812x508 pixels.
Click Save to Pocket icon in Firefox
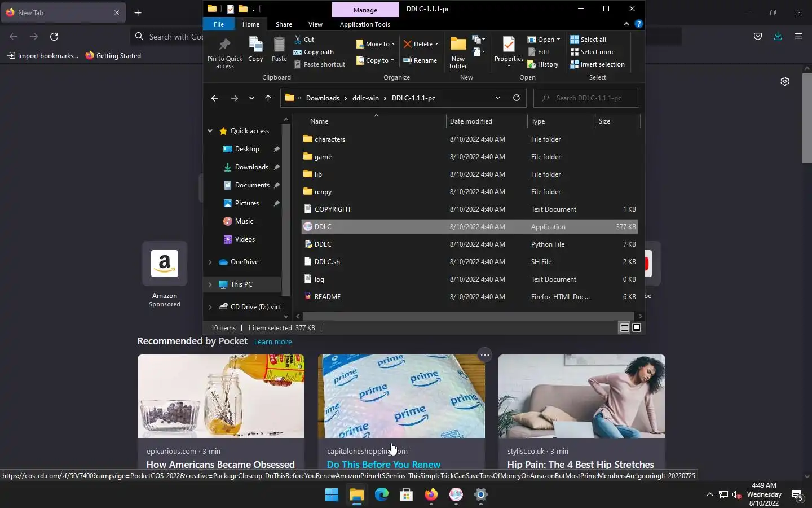pyautogui.click(x=757, y=36)
